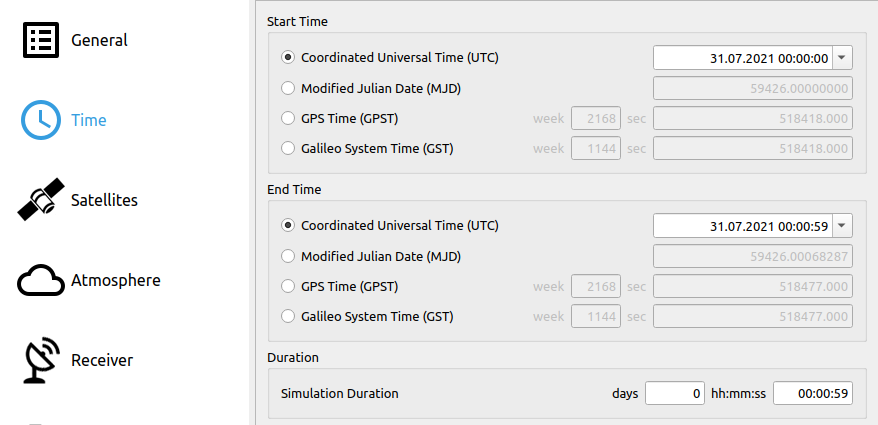The width and height of the screenshot is (878, 425).
Task: Select Start Time Galileo System Time option
Action: 289,149
